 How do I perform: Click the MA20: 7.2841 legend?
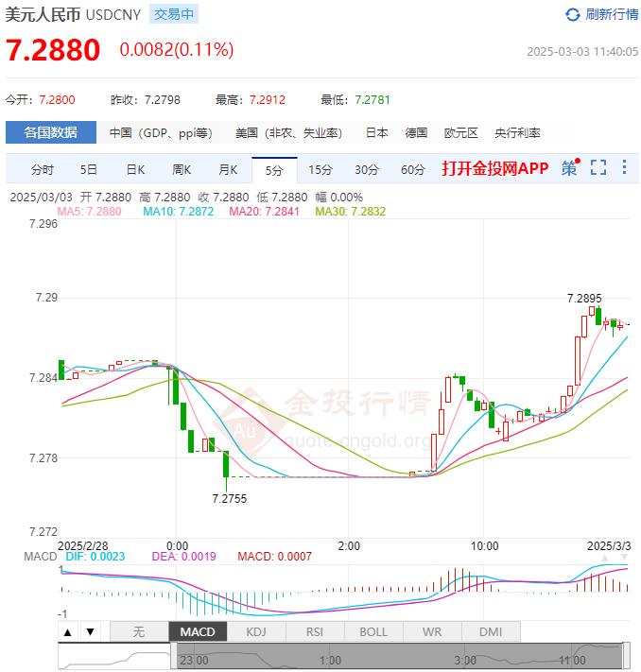click(264, 212)
